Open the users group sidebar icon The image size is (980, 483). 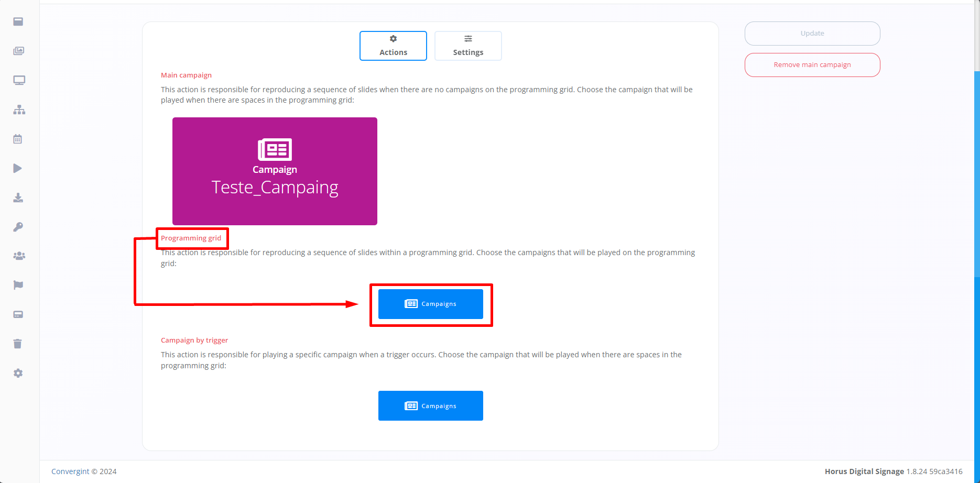[x=19, y=256]
